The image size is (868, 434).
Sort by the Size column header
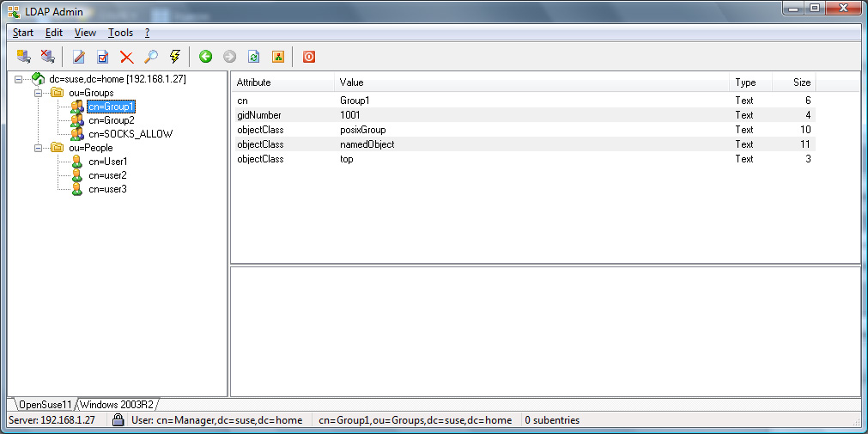[794, 83]
